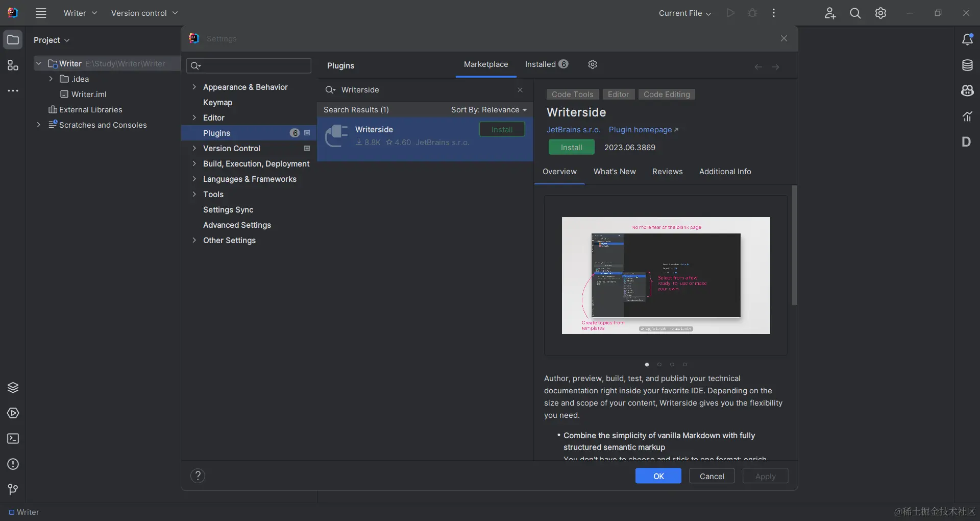Navigate back in settings history
980x521 pixels.
(x=758, y=67)
